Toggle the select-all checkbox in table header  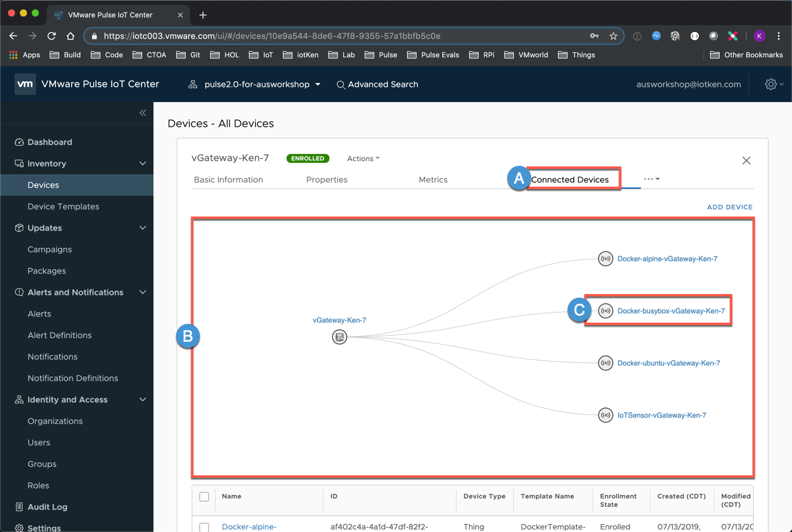[x=204, y=497]
